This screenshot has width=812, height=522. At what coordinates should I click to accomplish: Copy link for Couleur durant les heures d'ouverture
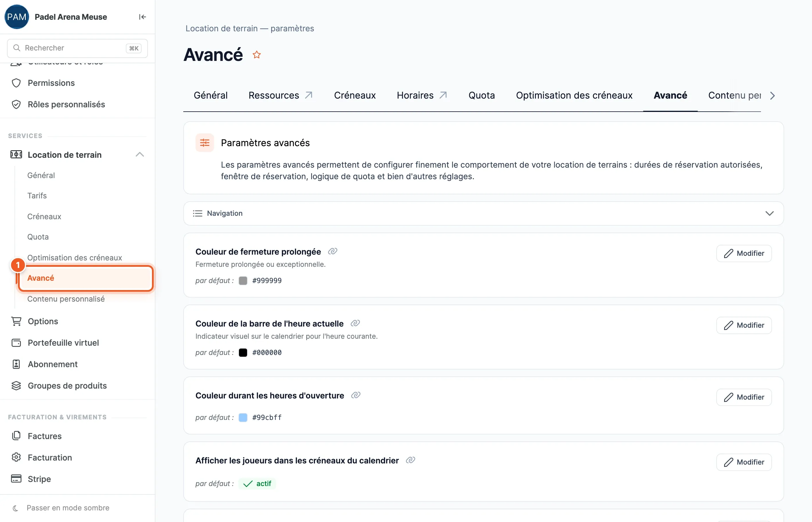[x=356, y=395]
